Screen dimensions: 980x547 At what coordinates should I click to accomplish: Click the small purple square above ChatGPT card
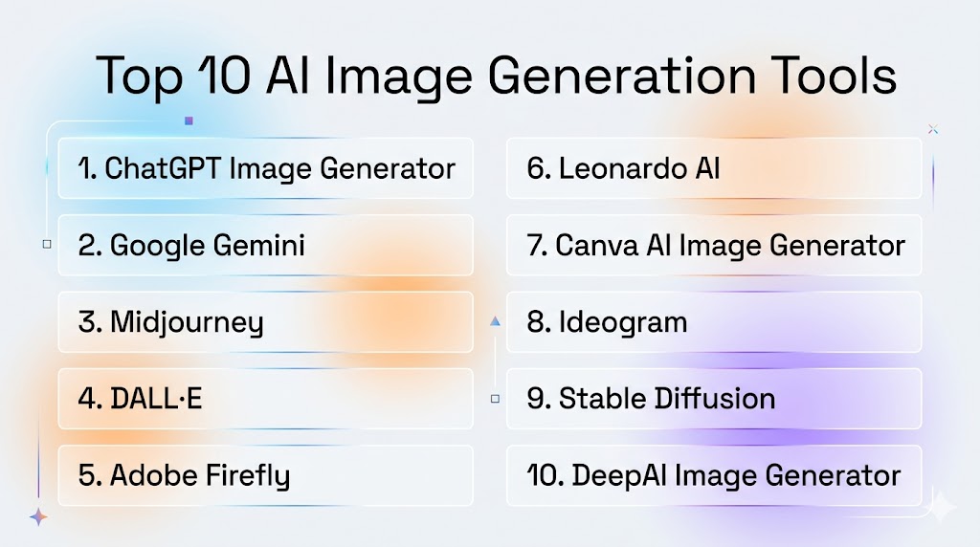(x=189, y=121)
